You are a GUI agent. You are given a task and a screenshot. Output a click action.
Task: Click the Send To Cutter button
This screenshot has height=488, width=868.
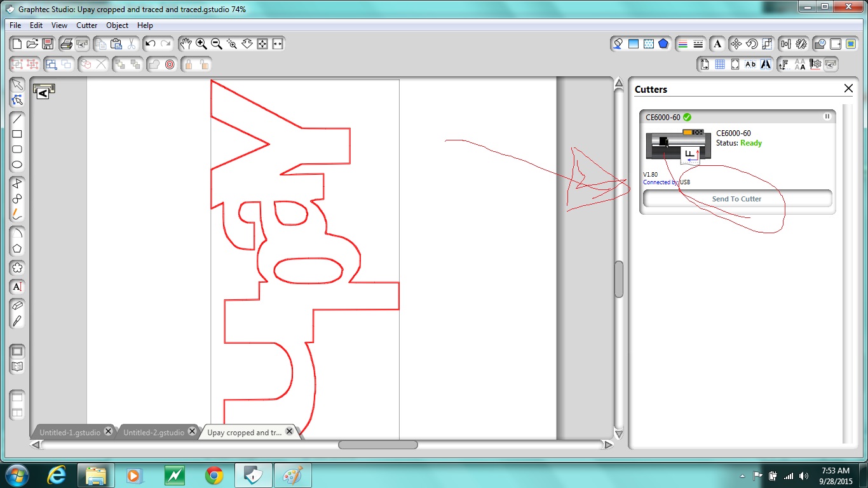click(x=737, y=199)
